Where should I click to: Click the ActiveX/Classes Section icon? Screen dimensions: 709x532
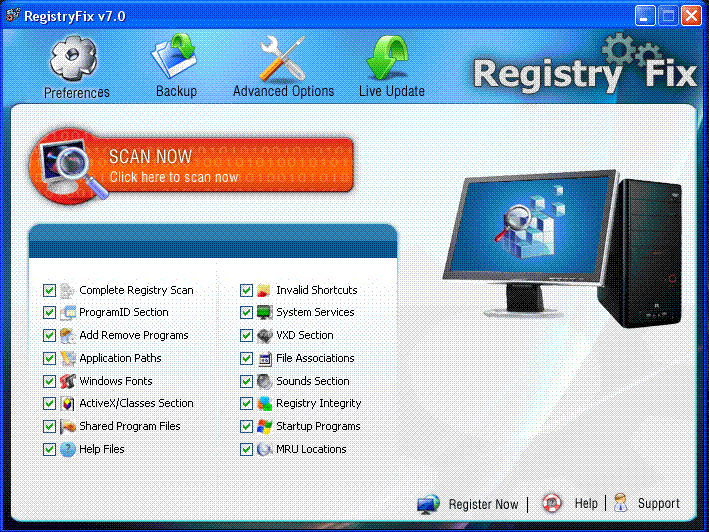(67, 403)
